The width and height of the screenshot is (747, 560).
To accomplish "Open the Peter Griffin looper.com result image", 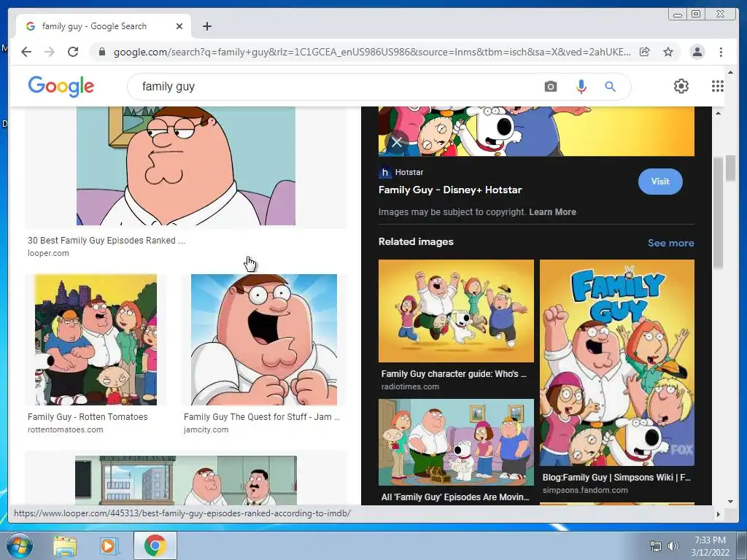I will (186, 166).
